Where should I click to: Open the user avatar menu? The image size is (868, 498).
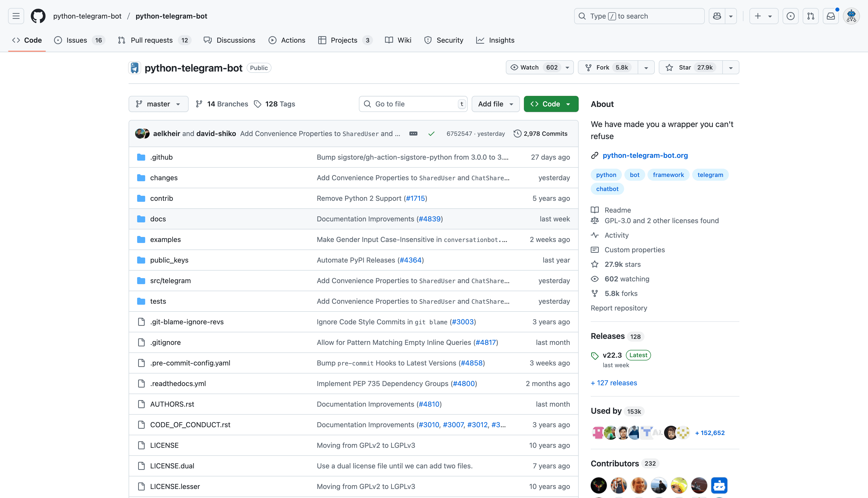tap(851, 16)
